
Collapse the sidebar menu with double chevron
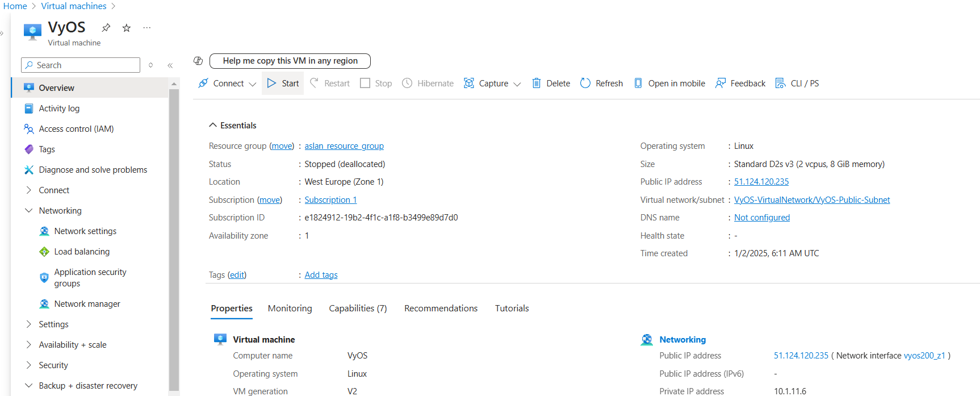coord(170,65)
